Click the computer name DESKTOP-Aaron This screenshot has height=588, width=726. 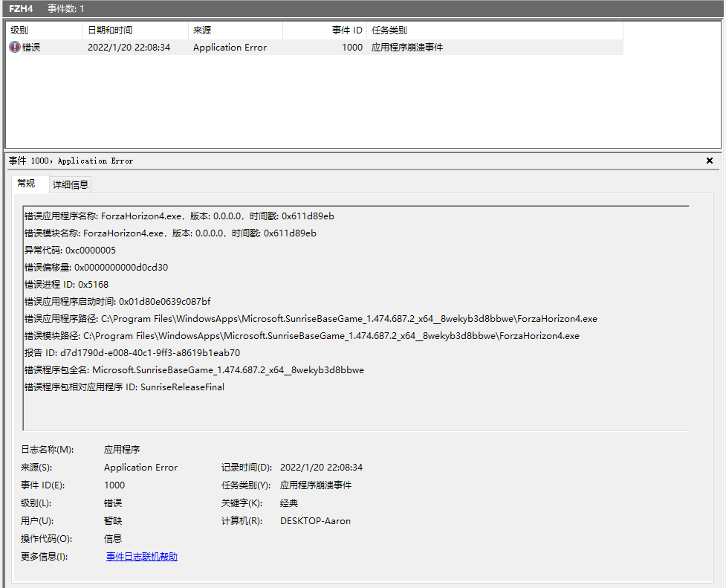(315, 521)
